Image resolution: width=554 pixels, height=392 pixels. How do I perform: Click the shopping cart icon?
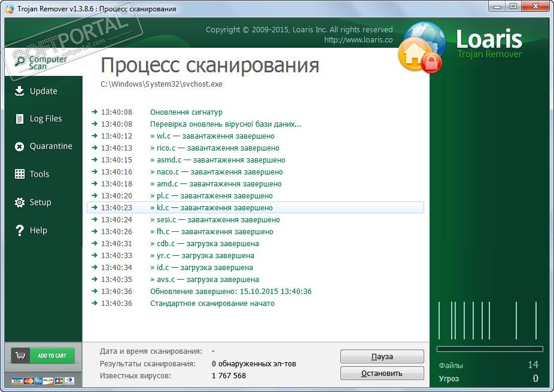(x=20, y=356)
